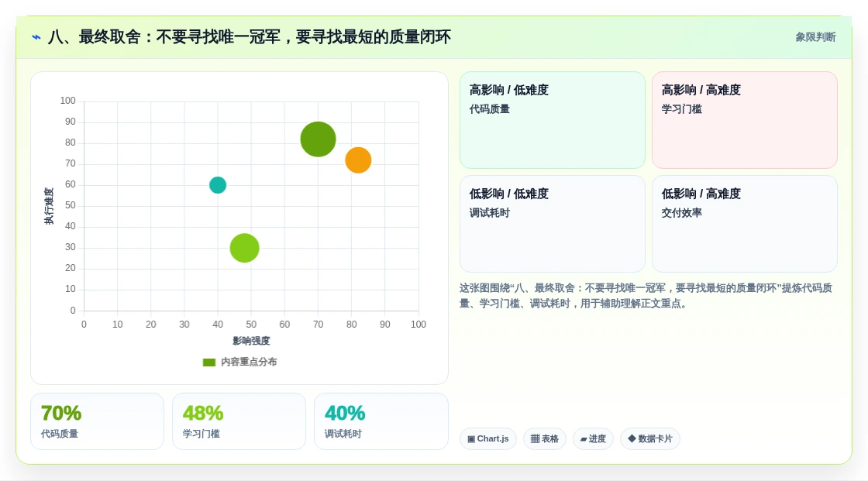Click the Chart.js tag chip
The image size is (868, 481).
(x=488, y=439)
